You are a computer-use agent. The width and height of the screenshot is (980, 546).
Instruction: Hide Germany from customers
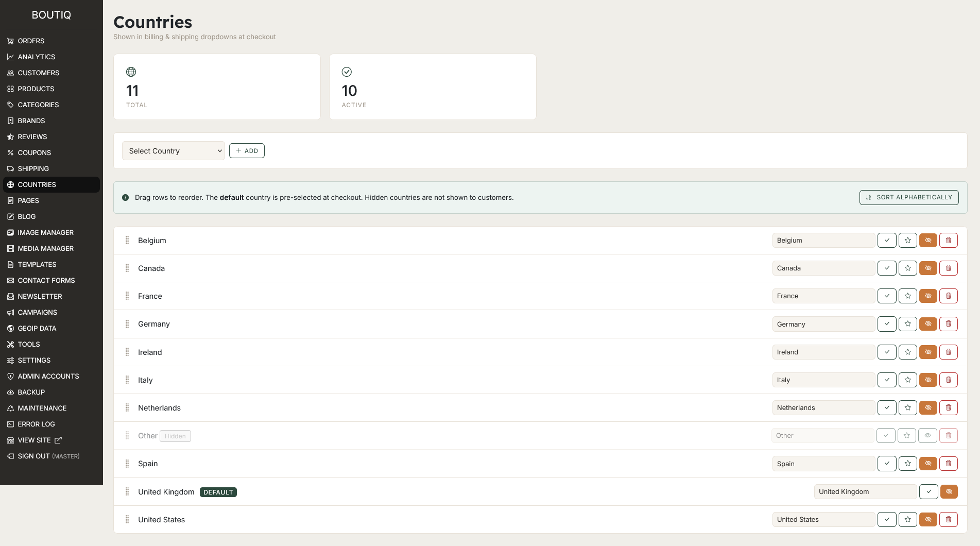928,324
